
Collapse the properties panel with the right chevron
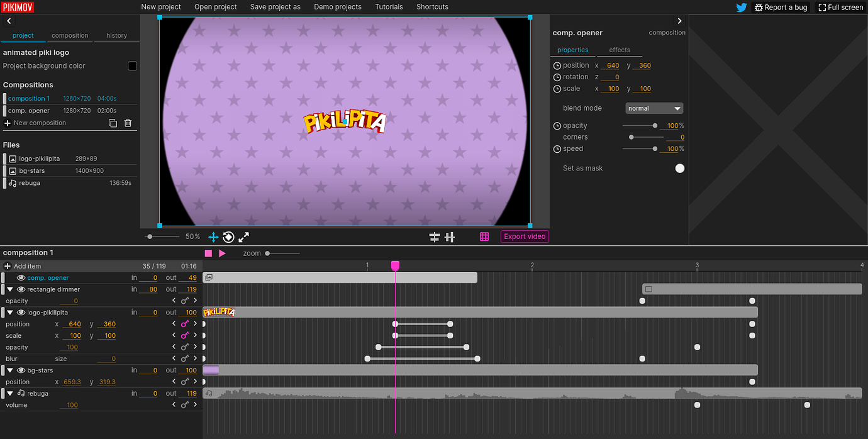pyautogui.click(x=679, y=20)
